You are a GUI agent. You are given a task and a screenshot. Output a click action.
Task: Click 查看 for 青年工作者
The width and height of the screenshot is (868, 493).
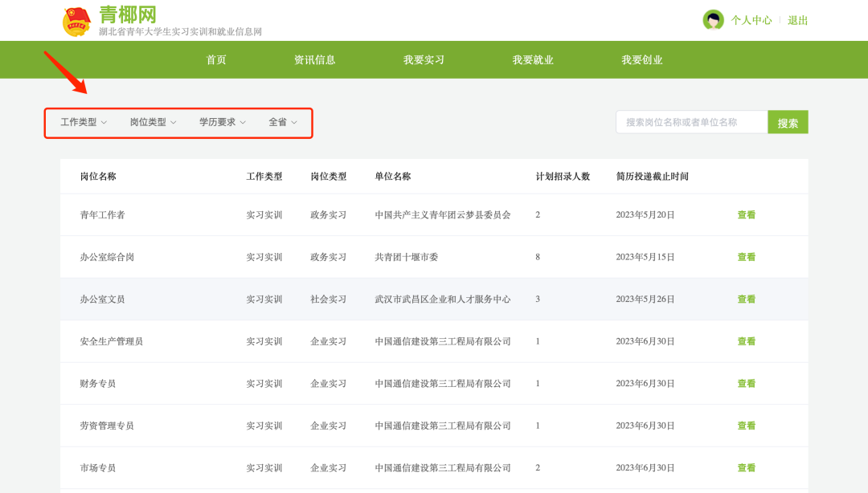point(746,214)
